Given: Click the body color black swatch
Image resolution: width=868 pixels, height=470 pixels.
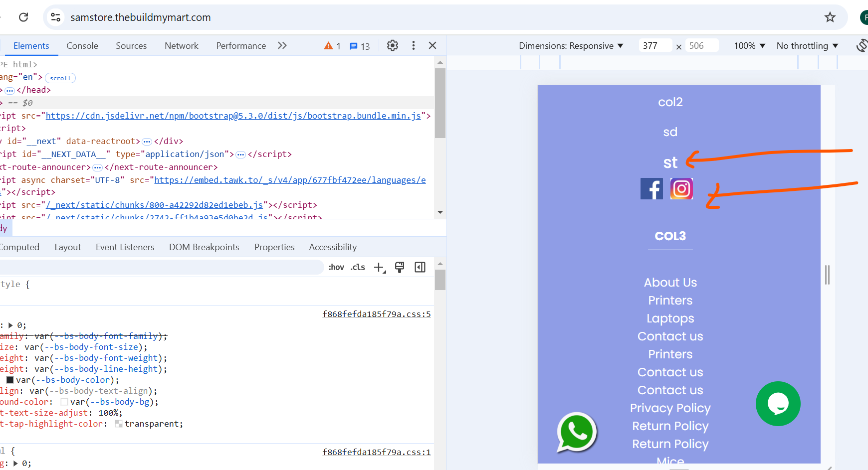Looking at the screenshot, I should pos(10,380).
